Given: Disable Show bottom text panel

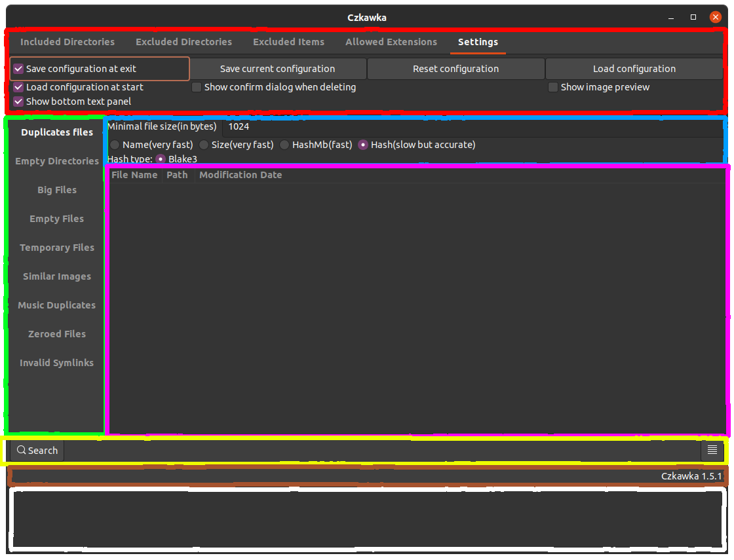Looking at the screenshot, I should [18, 102].
